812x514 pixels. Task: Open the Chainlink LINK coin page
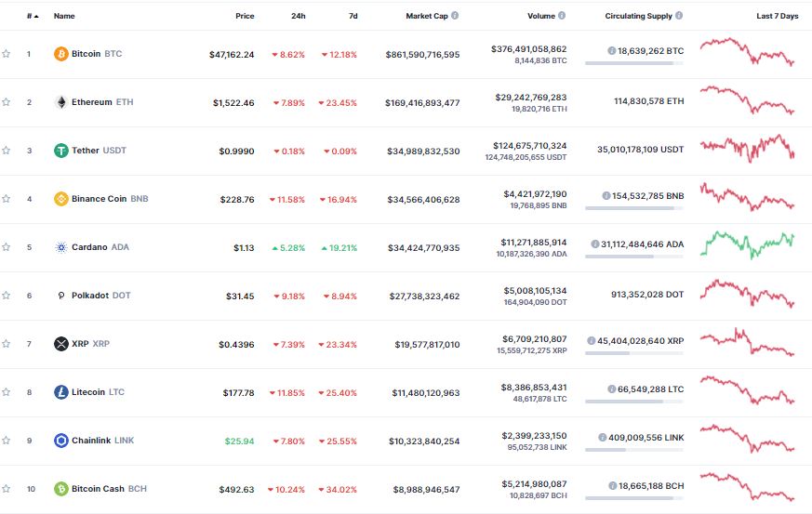pyautogui.click(x=102, y=441)
